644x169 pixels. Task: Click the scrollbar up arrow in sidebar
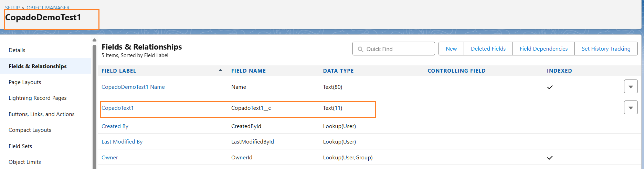pyautogui.click(x=95, y=40)
